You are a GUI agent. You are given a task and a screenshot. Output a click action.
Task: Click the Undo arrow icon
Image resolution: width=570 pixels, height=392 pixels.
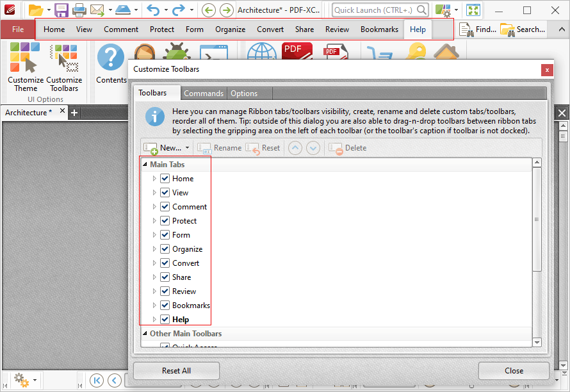click(153, 10)
